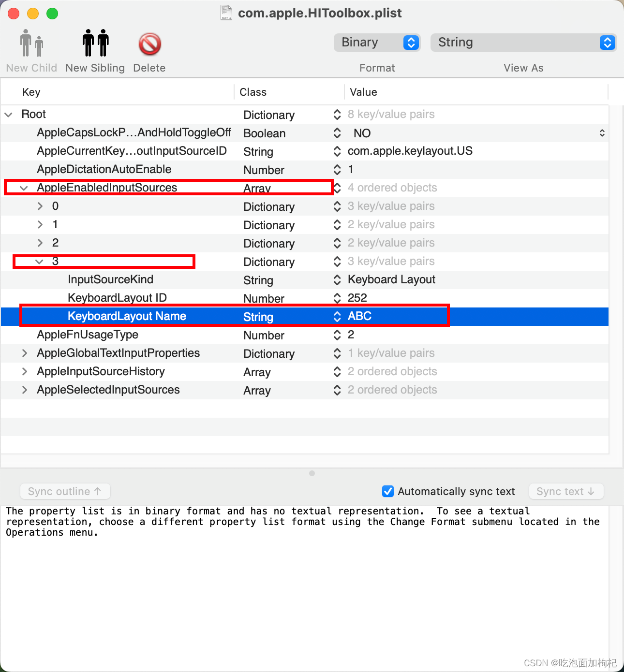
Task: Click the AppleFnUsageType value 2
Action: [x=351, y=335]
